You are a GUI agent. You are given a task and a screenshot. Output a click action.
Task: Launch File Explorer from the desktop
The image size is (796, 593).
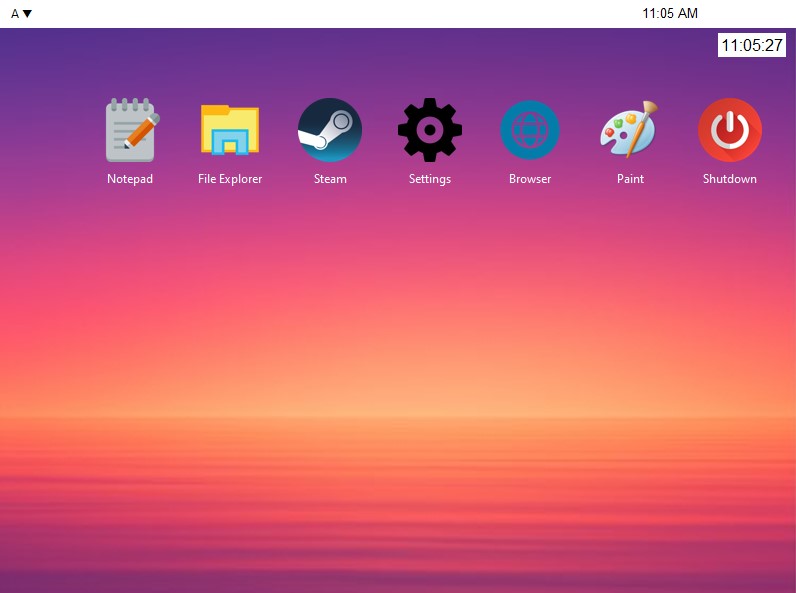pos(230,130)
